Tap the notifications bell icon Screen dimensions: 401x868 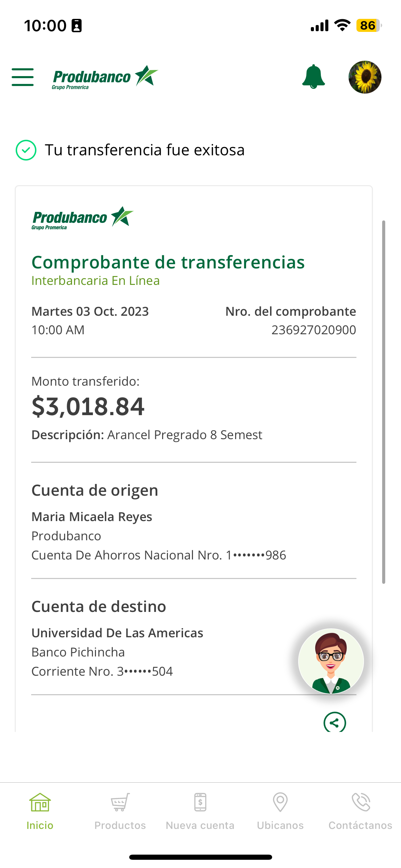[313, 76]
